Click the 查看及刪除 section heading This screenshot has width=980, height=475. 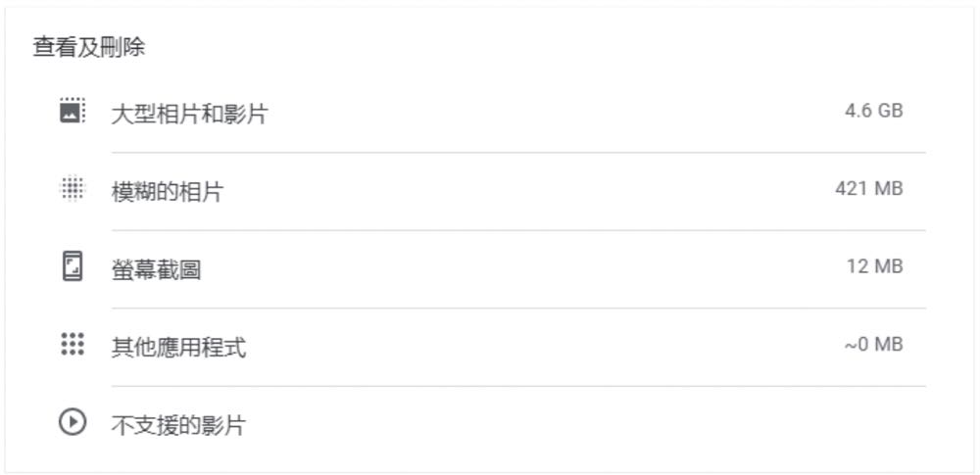(x=89, y=47)
